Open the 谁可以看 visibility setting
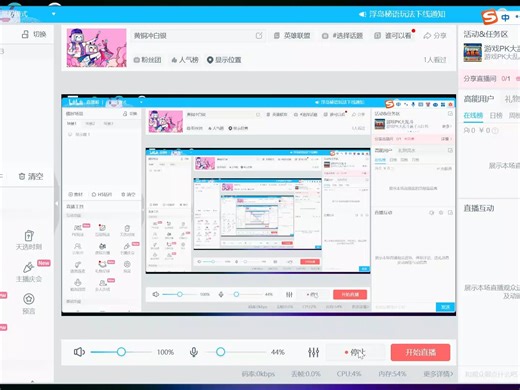The image size is (520, 390). [393, 36]
